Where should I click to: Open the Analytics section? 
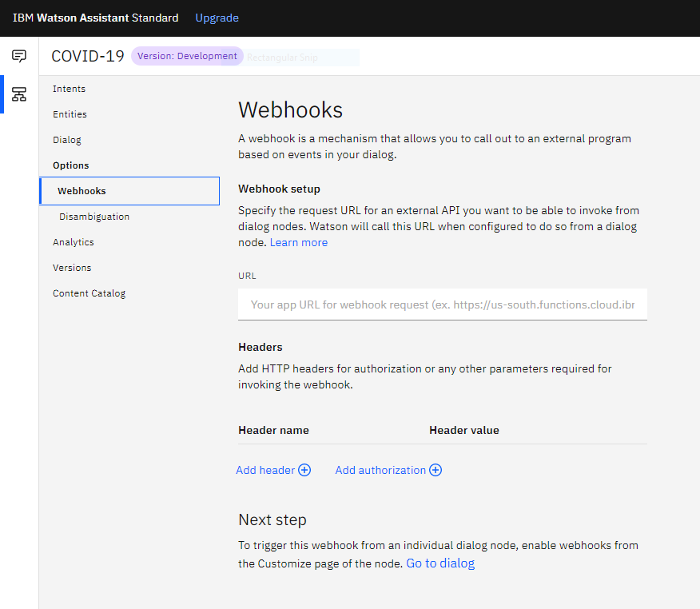[x=74, y=242]
